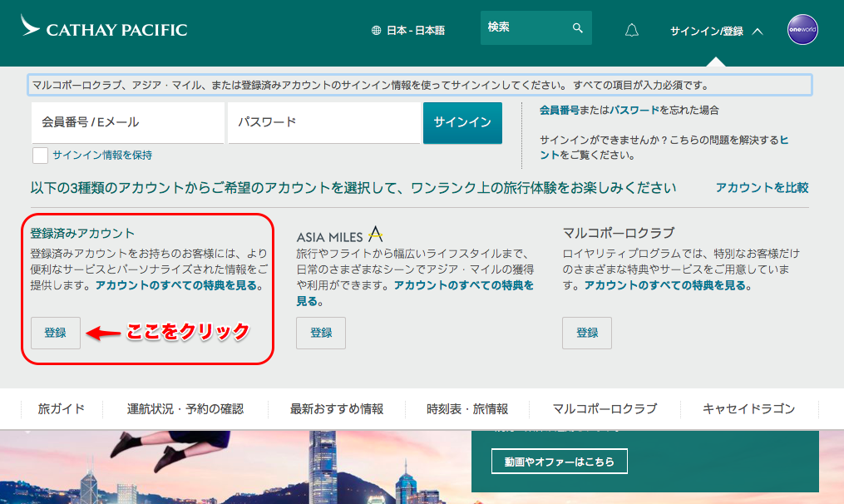Click the globe icon beside 日本 - 日本語
The height and width of the screenshot is (504, 844).
376,31
